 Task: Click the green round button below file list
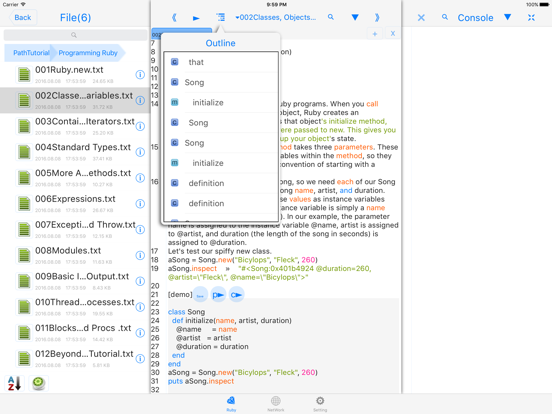(38, 383)
